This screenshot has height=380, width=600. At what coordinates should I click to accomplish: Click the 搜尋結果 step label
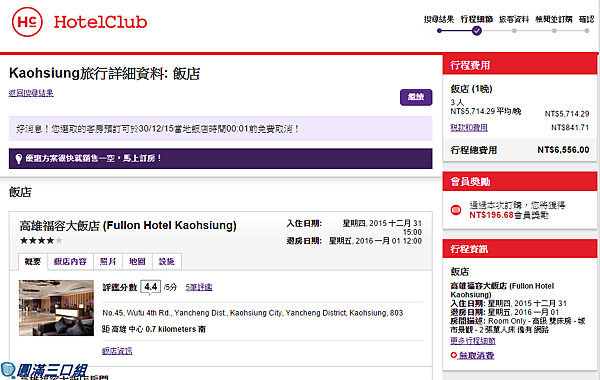click(439, 19)
